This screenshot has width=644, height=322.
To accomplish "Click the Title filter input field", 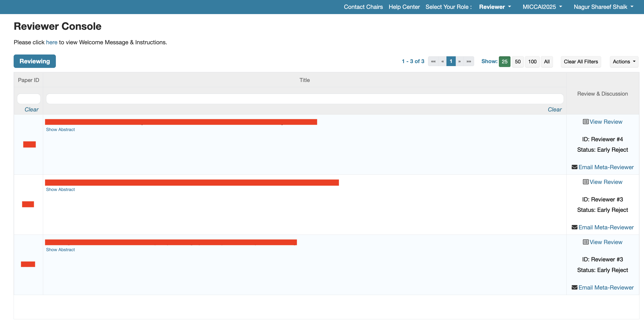I will [305, 99].
